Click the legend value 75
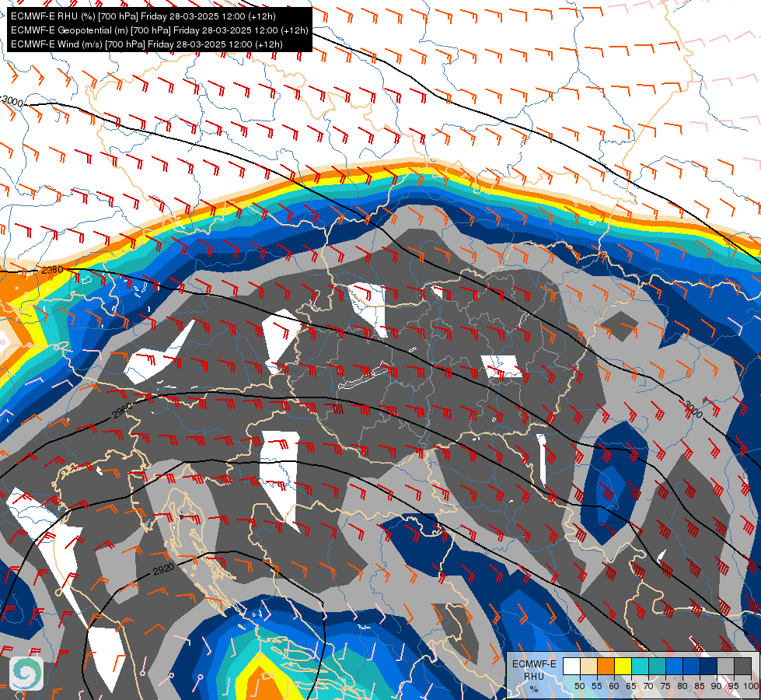The width and height of the screenshot is (761, 700). pos(665,686)
